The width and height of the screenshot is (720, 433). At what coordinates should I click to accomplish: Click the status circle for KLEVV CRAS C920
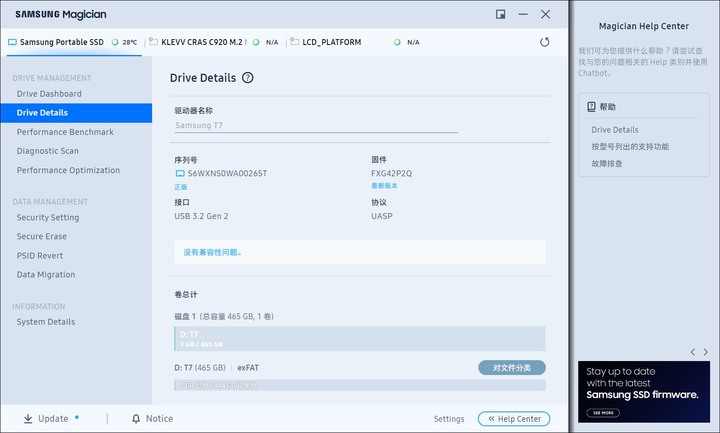256,42
